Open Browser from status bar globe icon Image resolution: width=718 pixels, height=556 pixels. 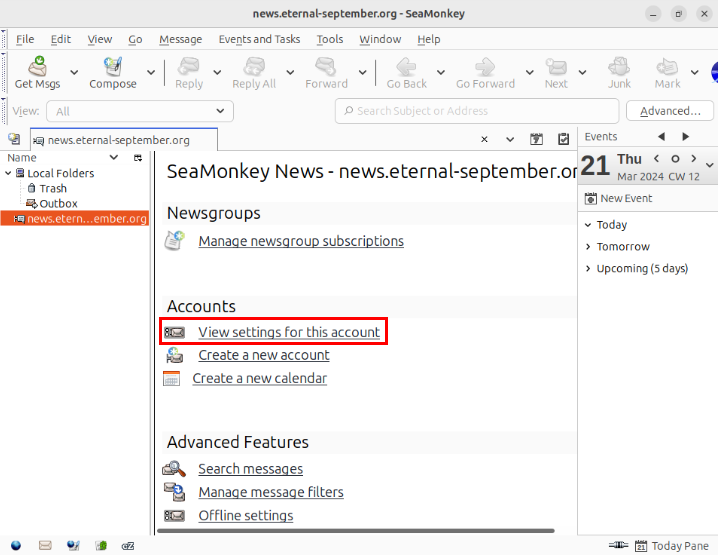click(16, 545)
